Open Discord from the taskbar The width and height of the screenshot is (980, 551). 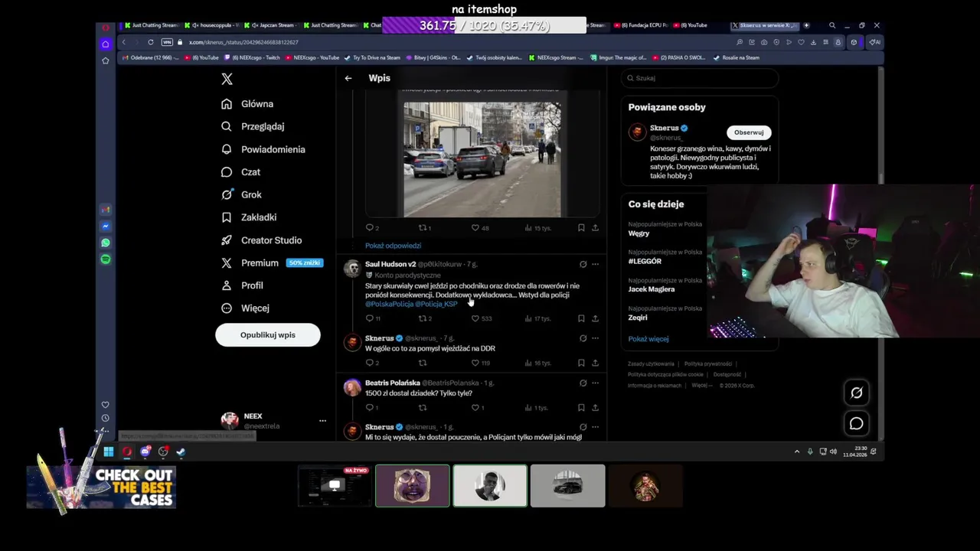pos(145,452)
